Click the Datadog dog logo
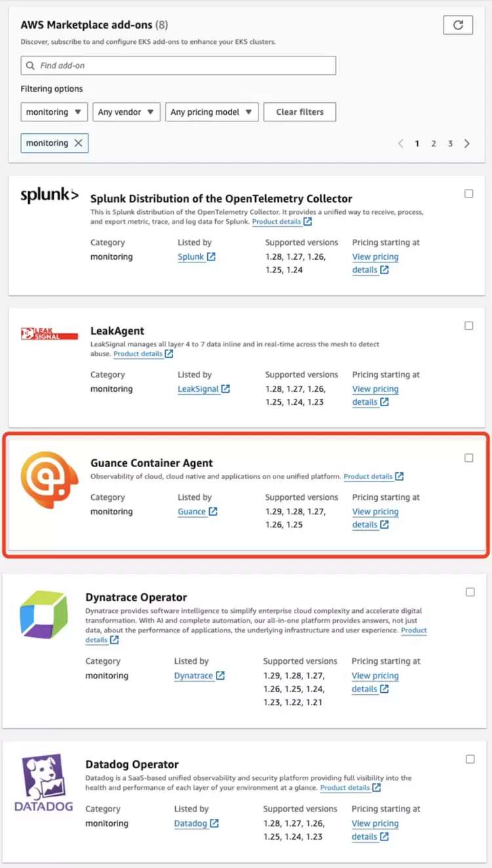Viewport: 492px width, 868px height. click(44, 782)
